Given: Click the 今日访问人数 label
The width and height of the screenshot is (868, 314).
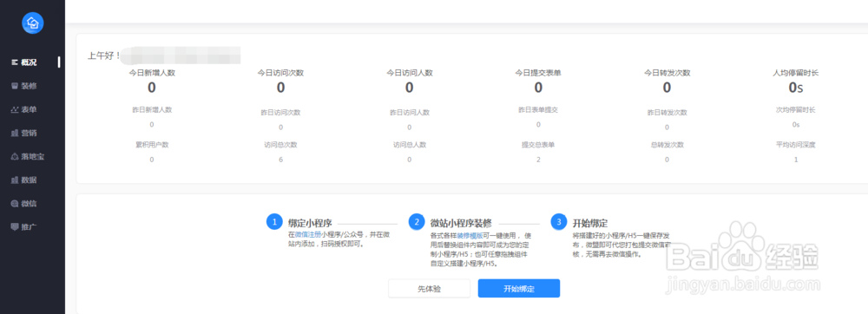Looking at the screenshot, I should [x=410, y=72].
